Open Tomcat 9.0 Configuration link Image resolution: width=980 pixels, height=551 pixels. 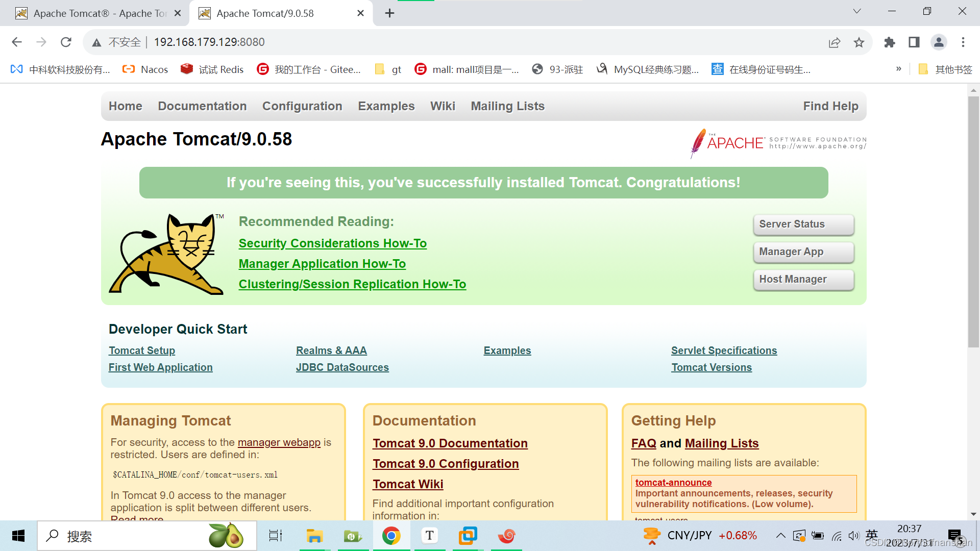click(x=446, y=464)
